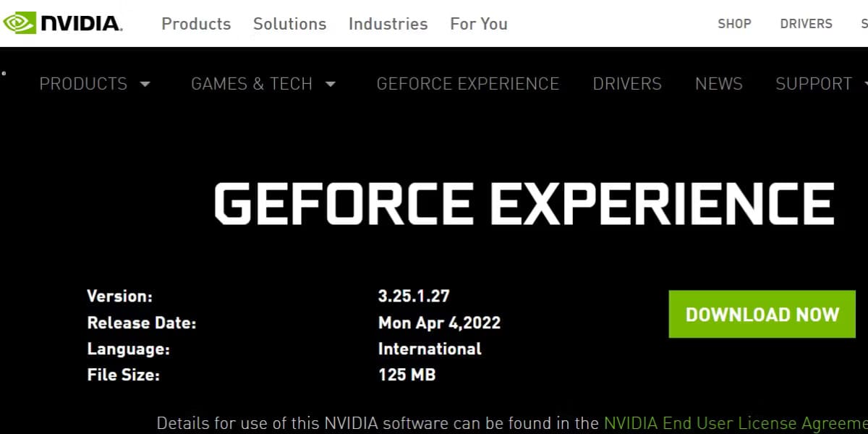
Task: Open DRIVERS in the black navbar
Action: pyautogui.click(x=627, y=84)
